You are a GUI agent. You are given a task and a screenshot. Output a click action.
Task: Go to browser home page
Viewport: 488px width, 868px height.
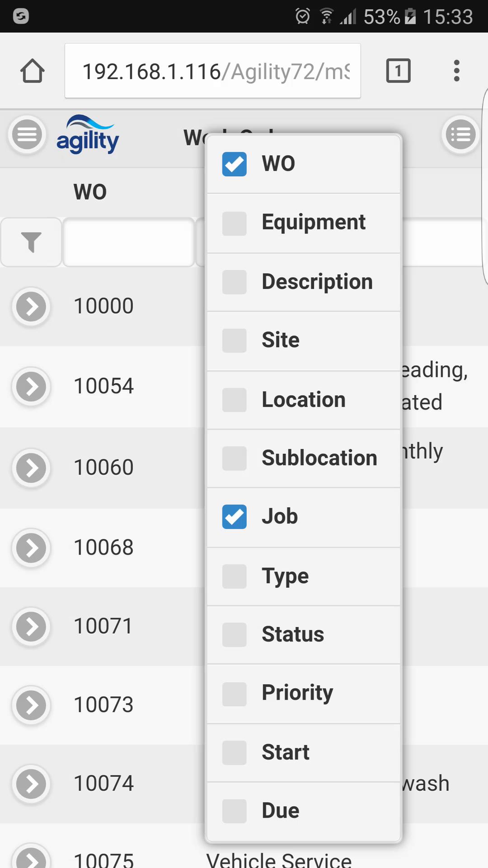[x=33, y=71]
